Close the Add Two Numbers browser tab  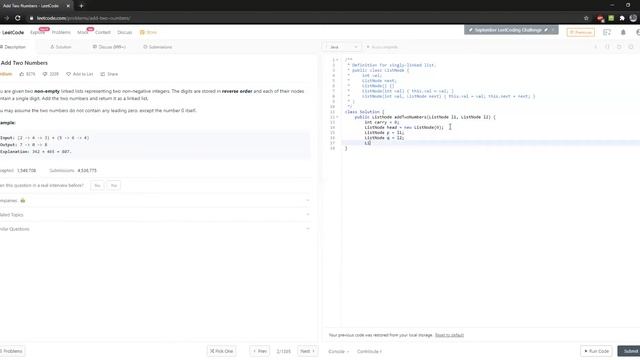pos(68,6)
